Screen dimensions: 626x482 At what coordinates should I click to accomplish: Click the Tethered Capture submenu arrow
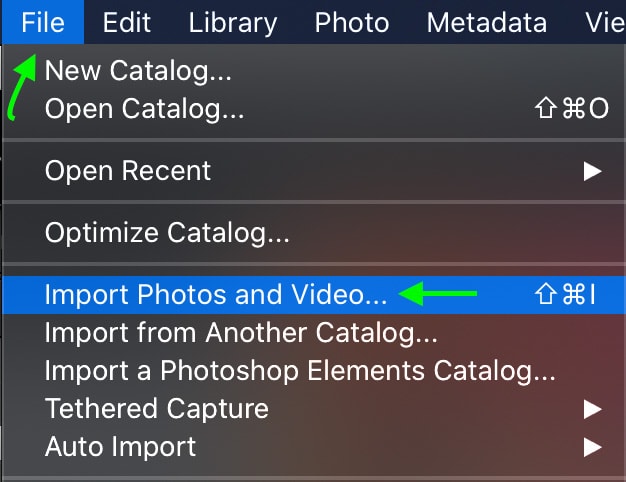(x=592, y=409)
